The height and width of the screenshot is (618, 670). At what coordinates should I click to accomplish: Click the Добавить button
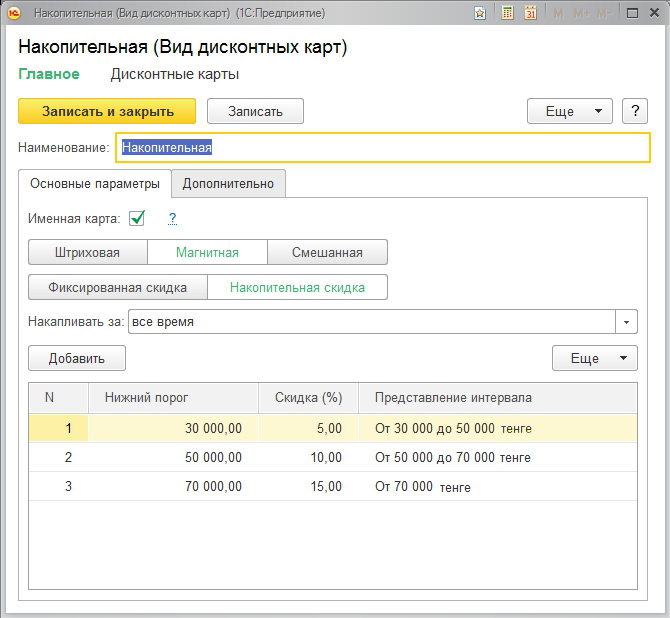click(x=77, y=358)
